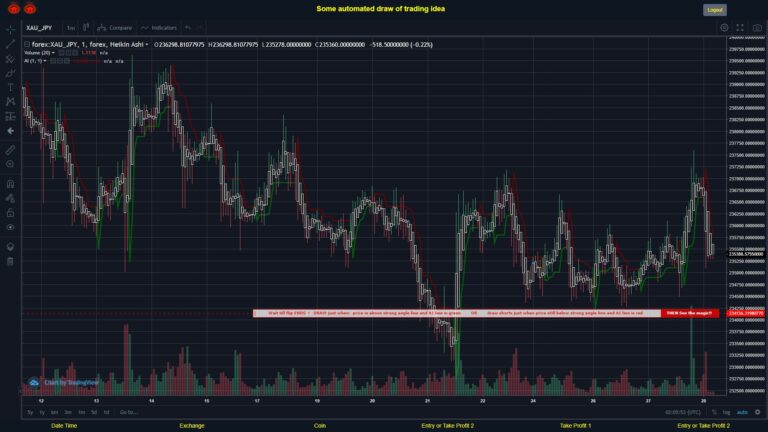Activate the zoom in tool
The height and width of the screenshot is (432, 768).
[10, 164]
